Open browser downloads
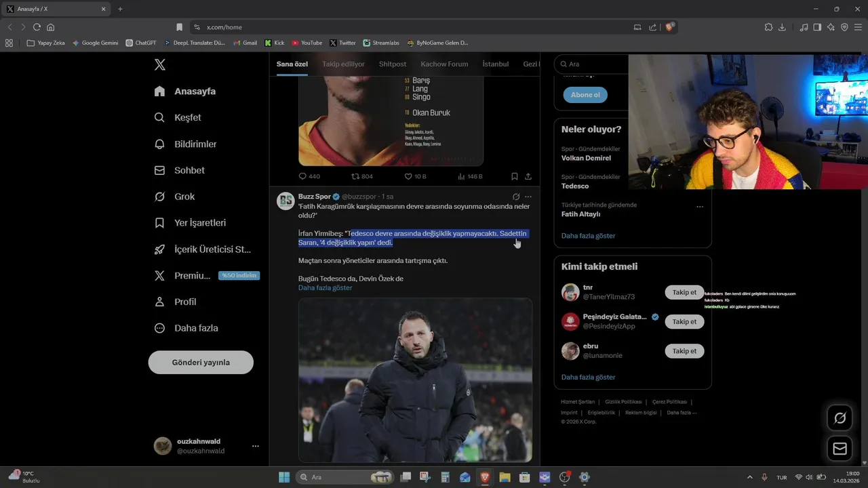 (782, 27)
